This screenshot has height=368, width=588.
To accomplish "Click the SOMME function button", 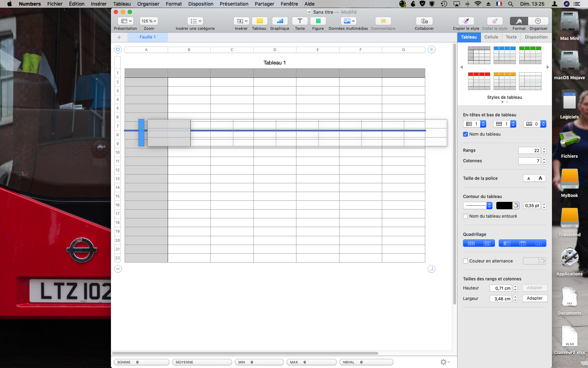I will pyautogui.click(x=141, y=362).
